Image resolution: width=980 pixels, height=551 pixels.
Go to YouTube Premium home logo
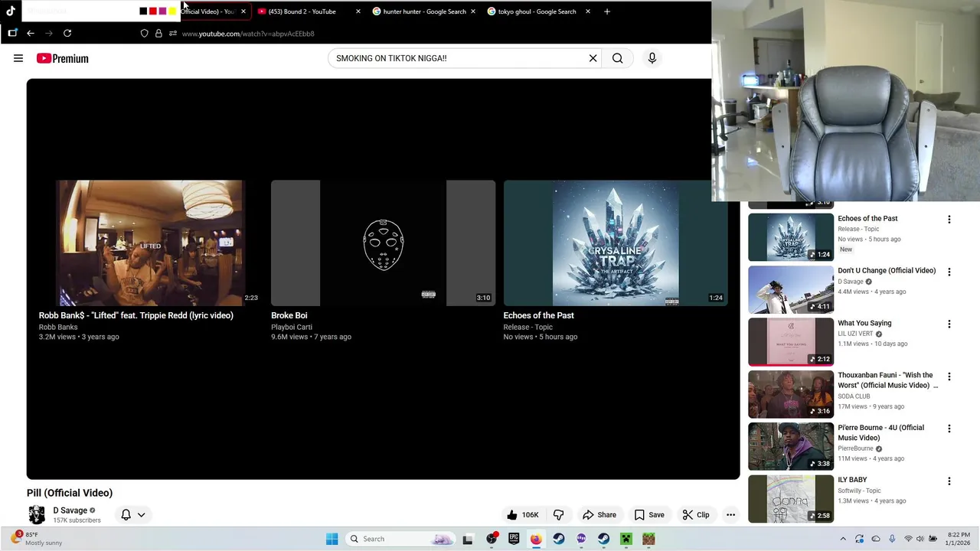(x=62, y=58)
